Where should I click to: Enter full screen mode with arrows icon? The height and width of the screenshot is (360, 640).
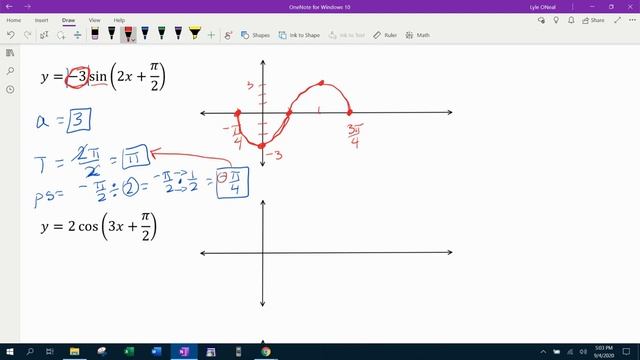(x=618, y=20)
